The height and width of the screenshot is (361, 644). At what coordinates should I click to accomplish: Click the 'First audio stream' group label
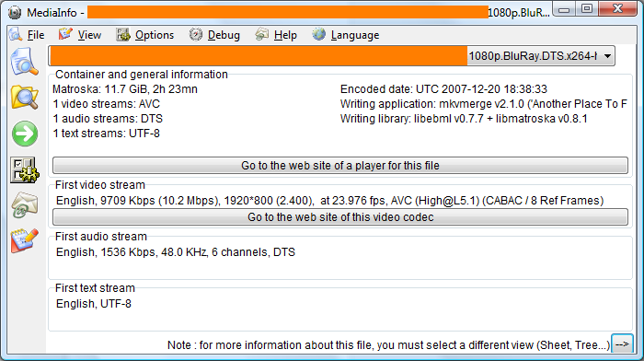click(x=100, y=237)
